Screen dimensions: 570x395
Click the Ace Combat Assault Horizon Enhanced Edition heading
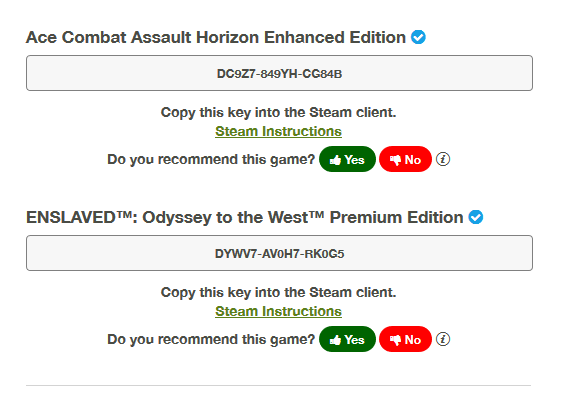coord(216,37)
